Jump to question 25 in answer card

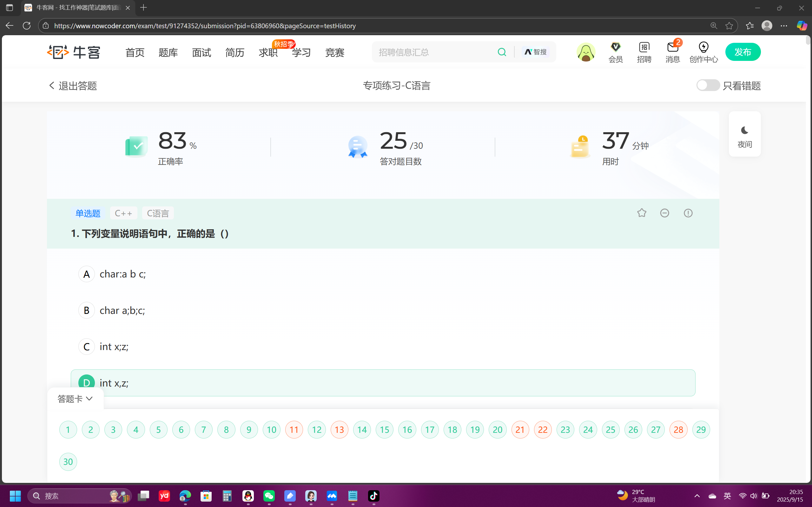tap(610, 430)
